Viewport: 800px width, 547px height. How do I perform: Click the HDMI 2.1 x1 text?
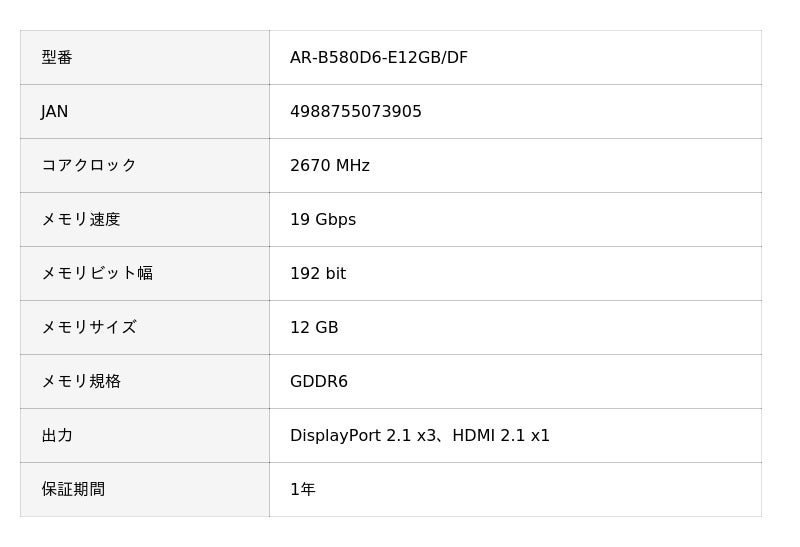[x=501, y=436]
